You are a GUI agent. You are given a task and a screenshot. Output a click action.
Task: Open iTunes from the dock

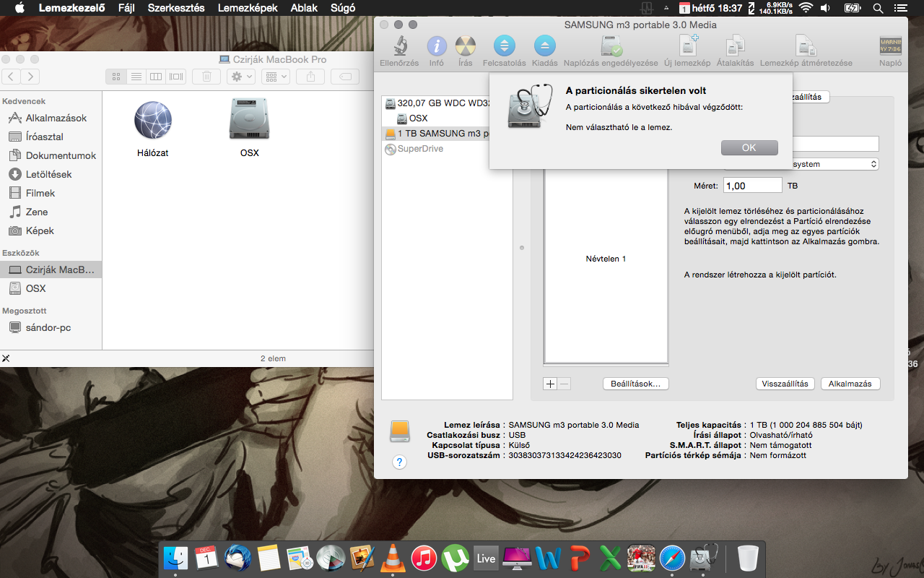424,558
